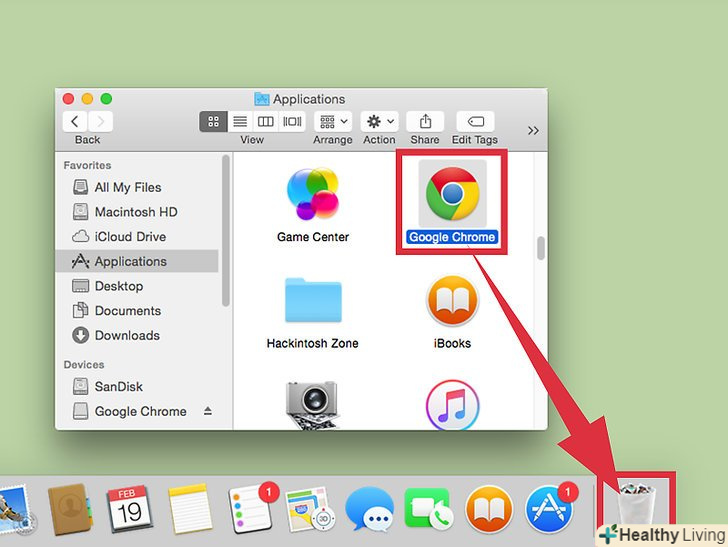This screenshot has width=728, height=547.
Task: Select the iBooks app icon
Action: point(452,300)
